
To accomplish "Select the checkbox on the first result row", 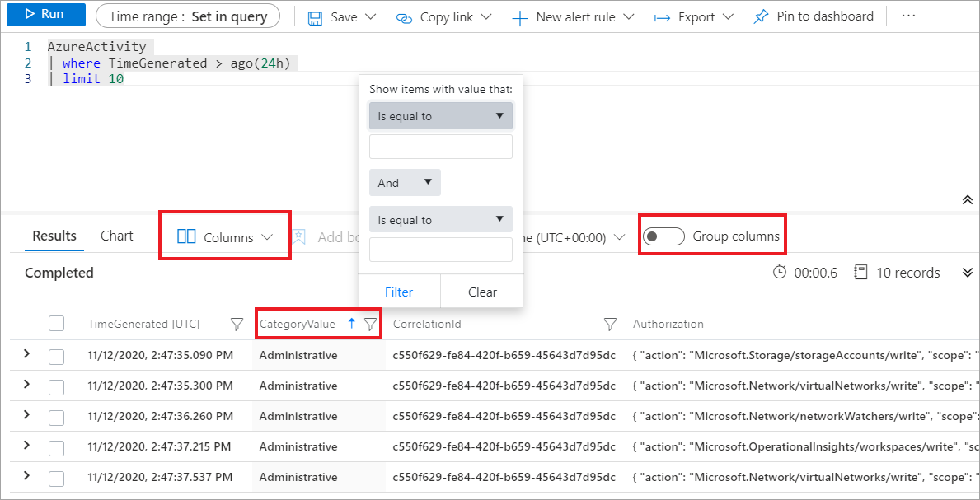I will (x=56, y=355).
